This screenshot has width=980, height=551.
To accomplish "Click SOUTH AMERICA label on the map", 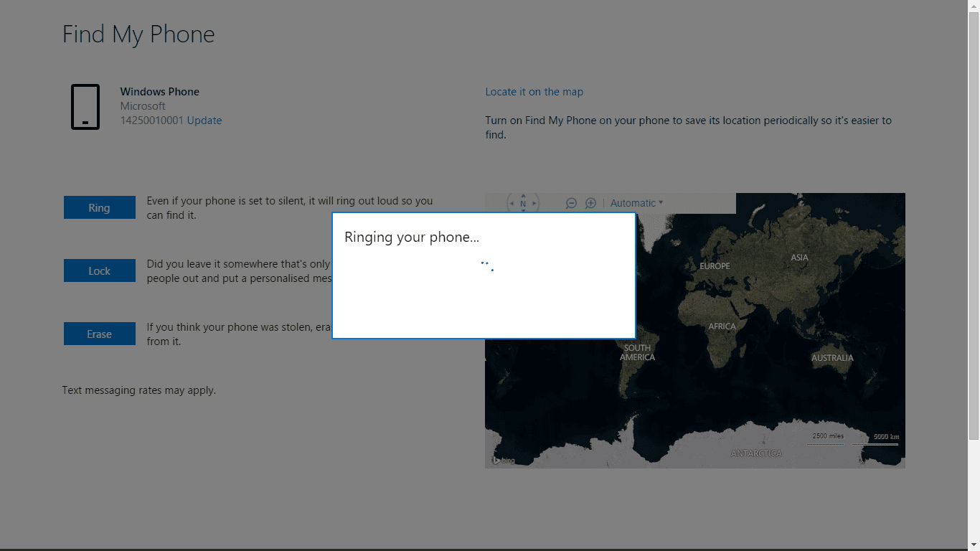I will point(637,352).
